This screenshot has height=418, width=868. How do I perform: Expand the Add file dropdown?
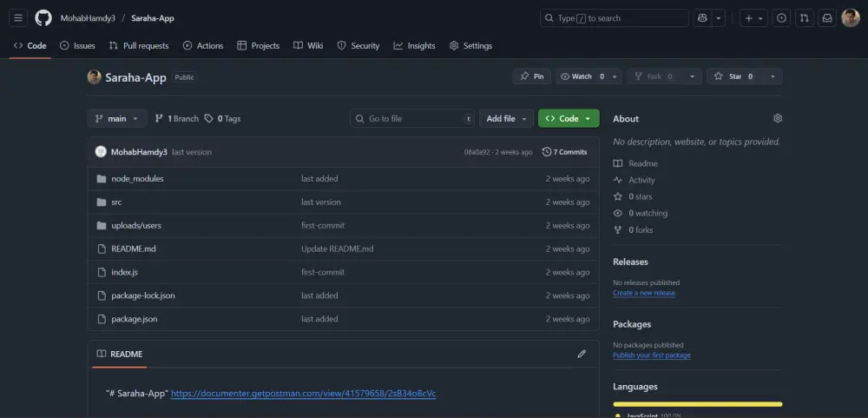point(506,118)
